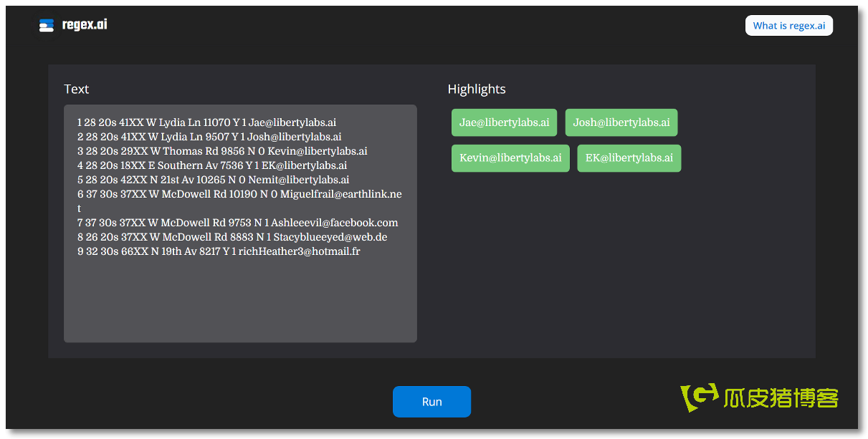Select the Josh@libertylabs.ai highlight chip
The height and width of the screenshot is (439, 868).
621,122
